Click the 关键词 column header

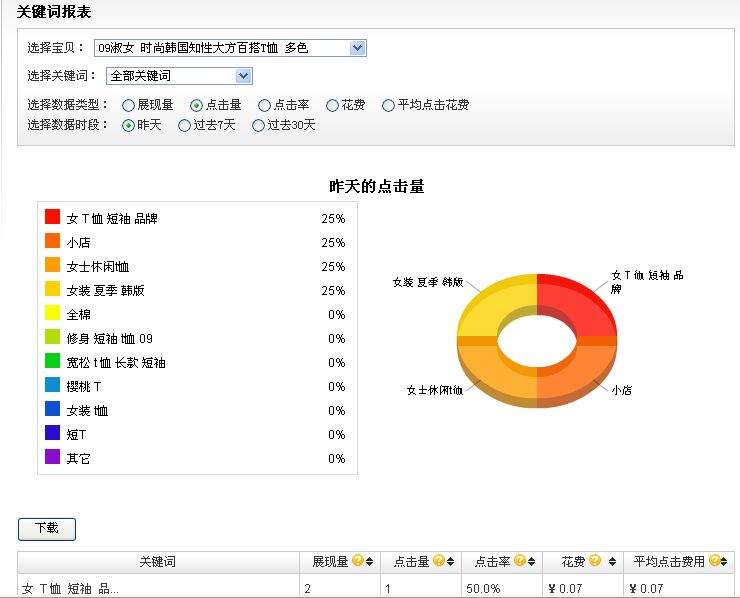158,562
